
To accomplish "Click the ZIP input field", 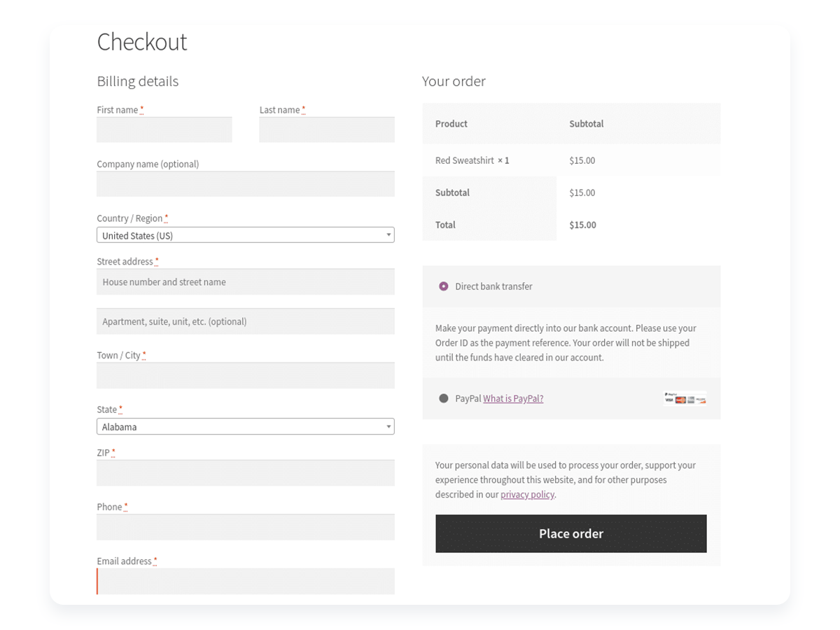I will (246, 473).
